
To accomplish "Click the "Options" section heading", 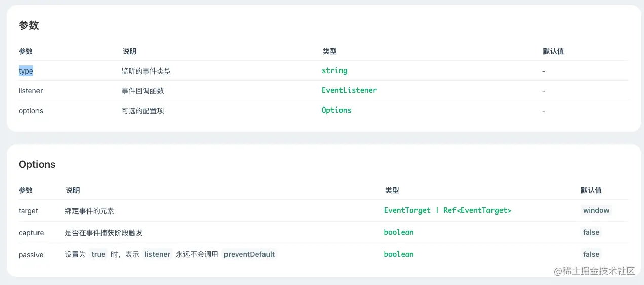I will 37,164.
